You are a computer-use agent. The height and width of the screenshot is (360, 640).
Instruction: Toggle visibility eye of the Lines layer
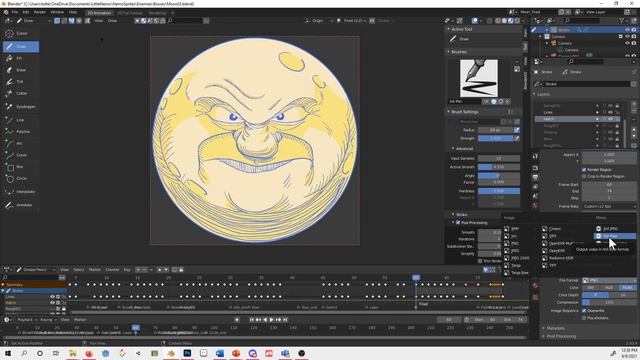coord(611,112)
